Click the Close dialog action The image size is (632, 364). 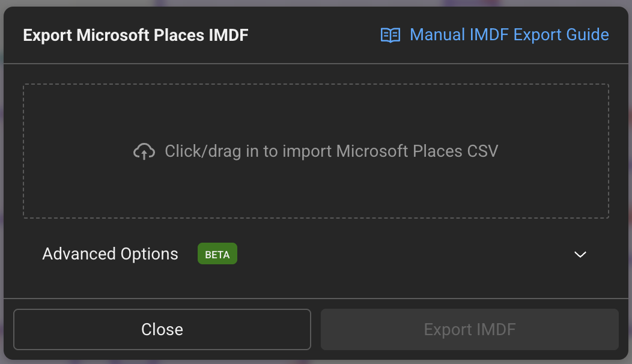pyautogui.click(x=162, y=329)
